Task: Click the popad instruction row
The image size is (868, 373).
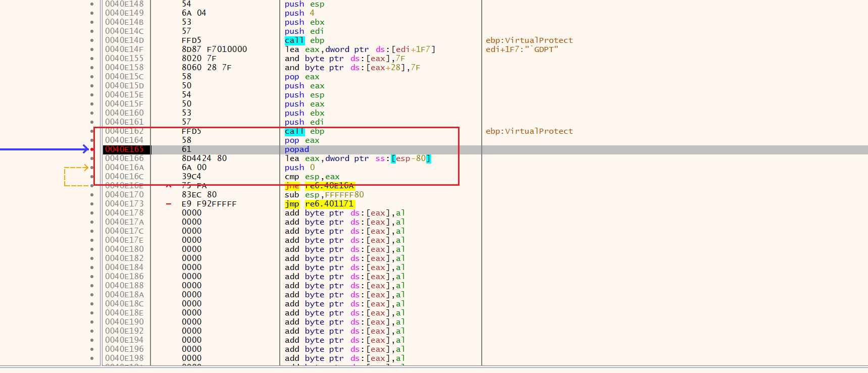Action: point(297,149)
